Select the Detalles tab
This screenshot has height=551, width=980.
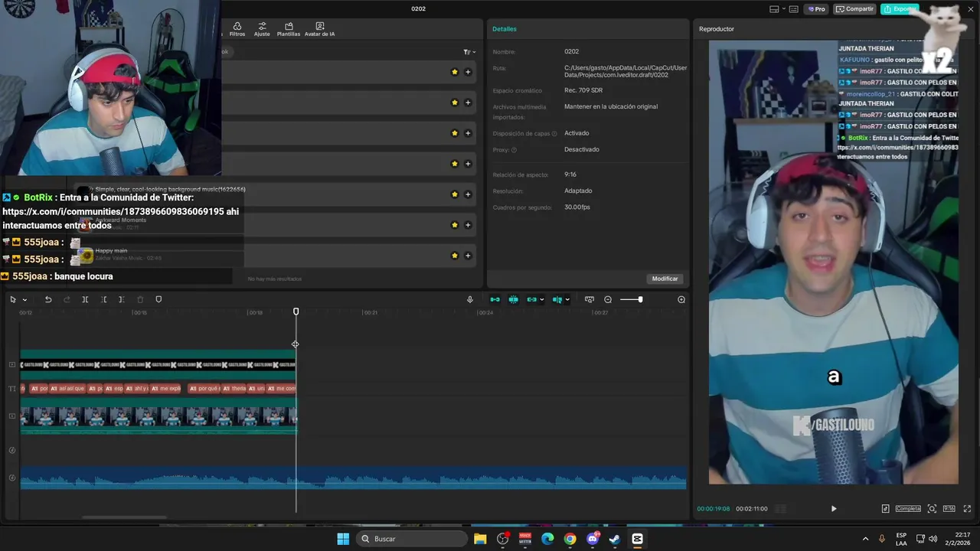click(505, 29)
